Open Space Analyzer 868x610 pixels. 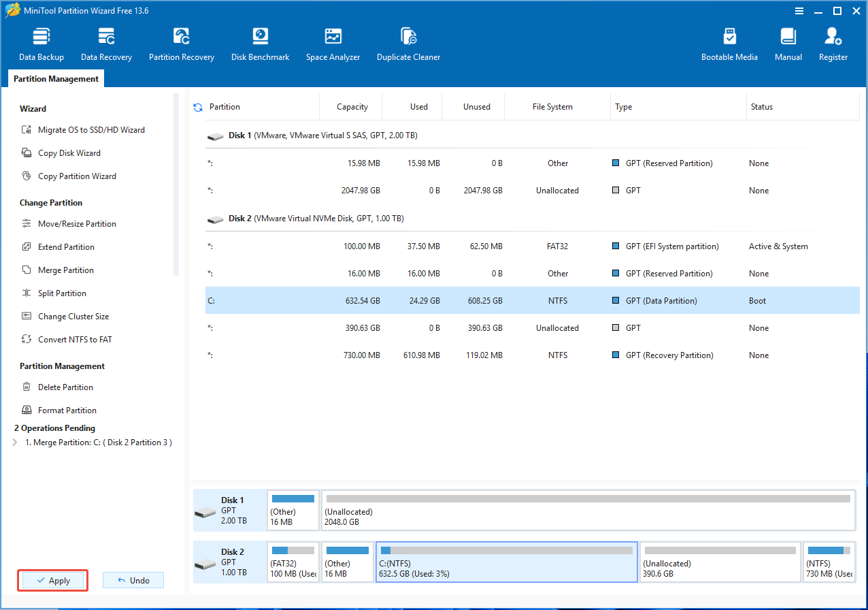click(333, 44)
